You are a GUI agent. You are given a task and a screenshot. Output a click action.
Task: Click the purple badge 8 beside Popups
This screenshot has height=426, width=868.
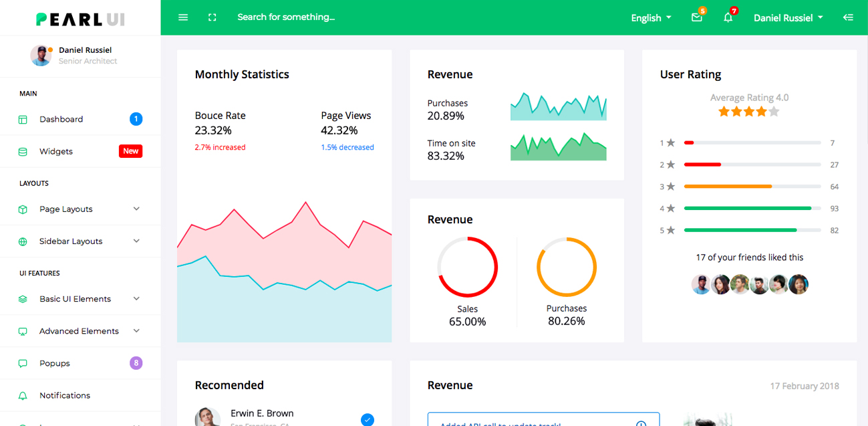[136, 363]
